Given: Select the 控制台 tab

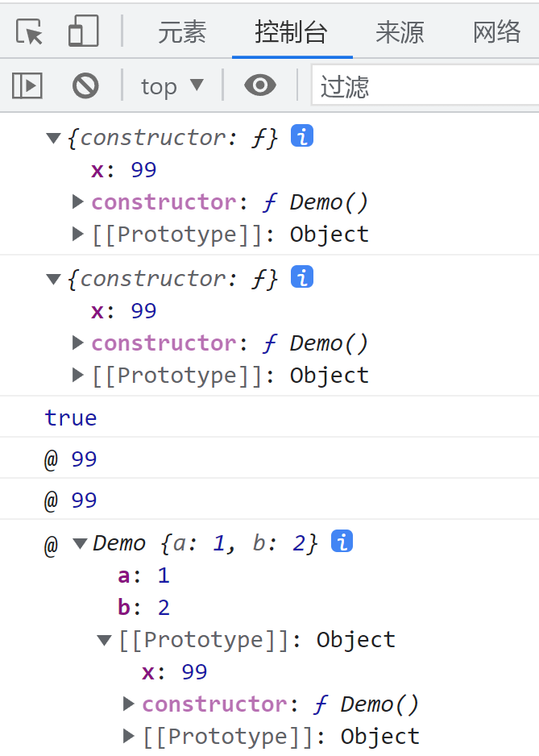Looking at the screenshot, I should click(291, 32).
